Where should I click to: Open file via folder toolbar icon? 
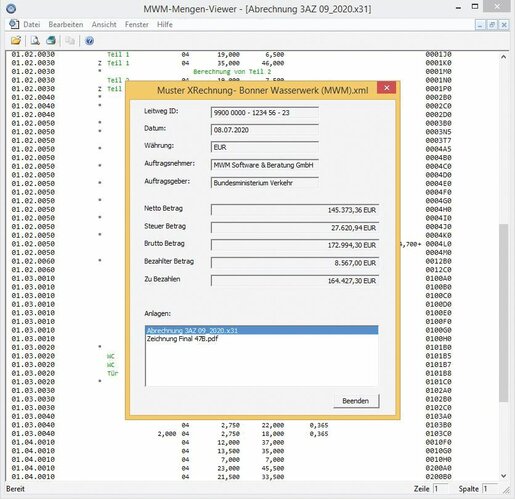pyautogui.click(x=16, y=41)
